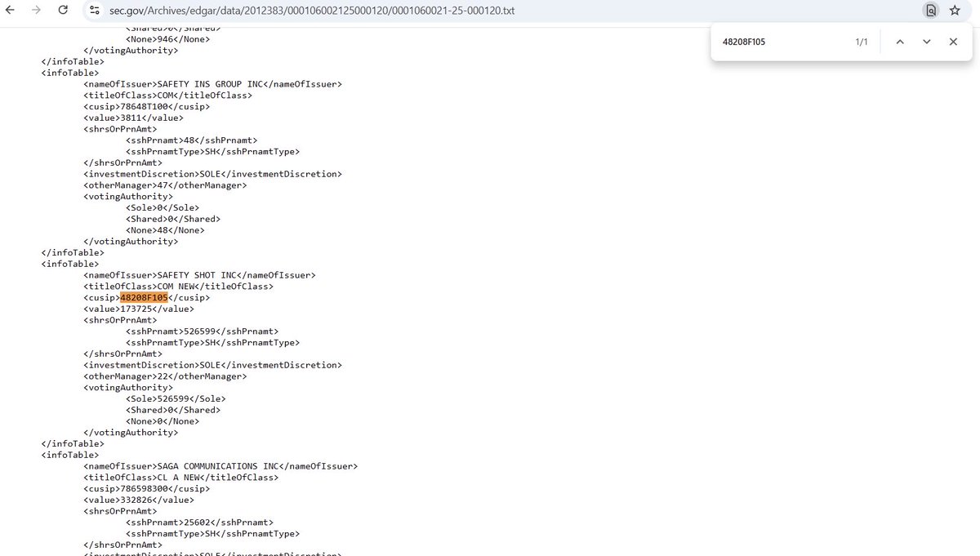Click the sshPrnamt 526599 line
Screen dimensions: 980x556
(x=202, y=331)
